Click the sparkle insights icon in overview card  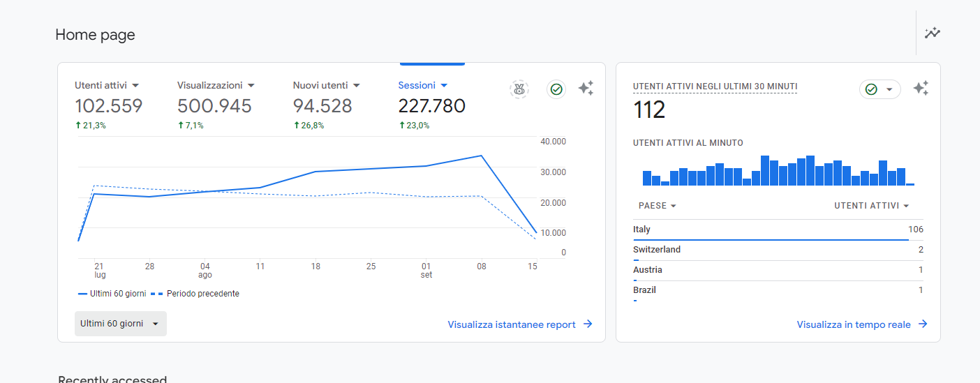(x=586, y=89)
